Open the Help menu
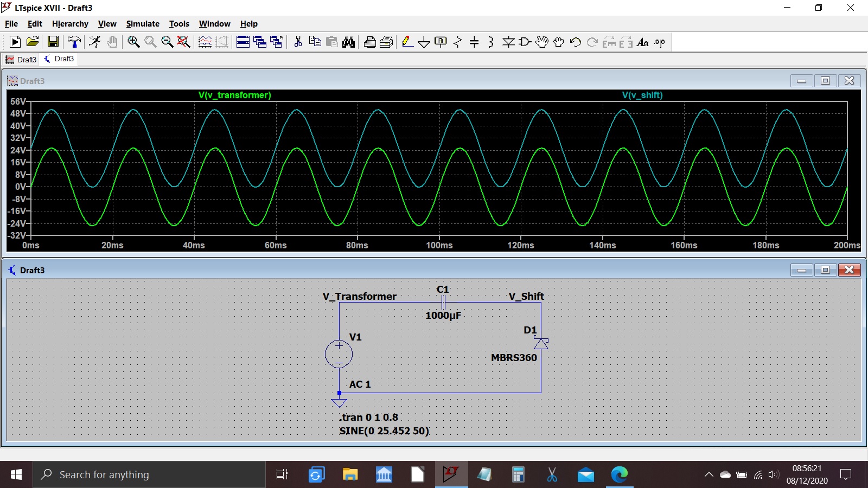This screenshot has height=488, width=868. tap(249, 24)
